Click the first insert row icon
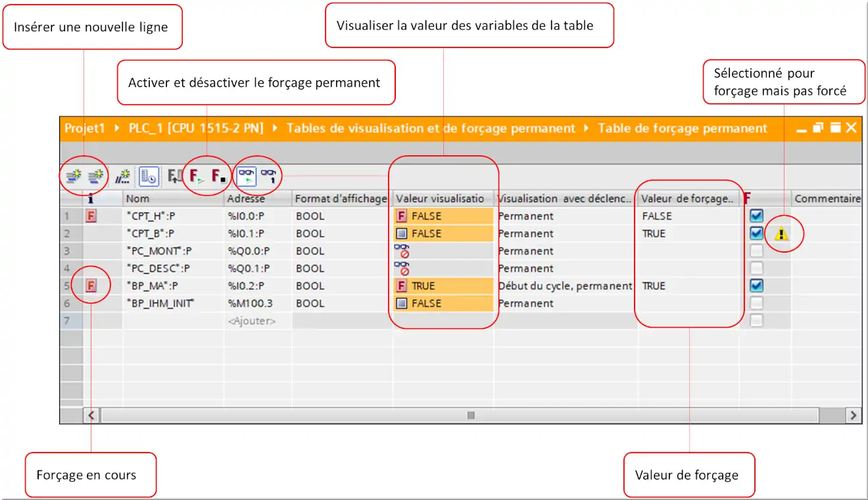 tap(73, 176)
